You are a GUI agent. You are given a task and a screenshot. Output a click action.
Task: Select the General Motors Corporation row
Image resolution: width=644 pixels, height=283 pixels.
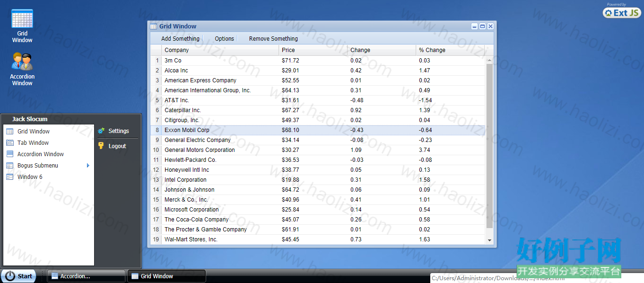coord(318,150)
